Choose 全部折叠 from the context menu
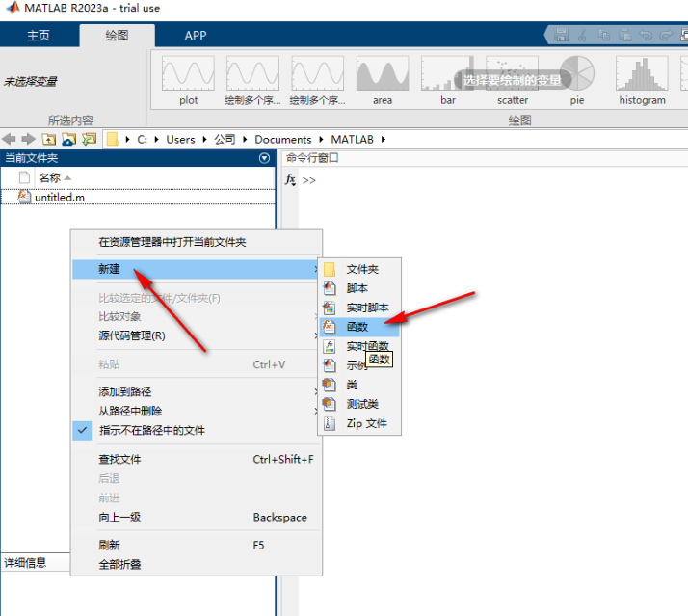The width and height of the screenshot is (688, 616). (197, 565)
